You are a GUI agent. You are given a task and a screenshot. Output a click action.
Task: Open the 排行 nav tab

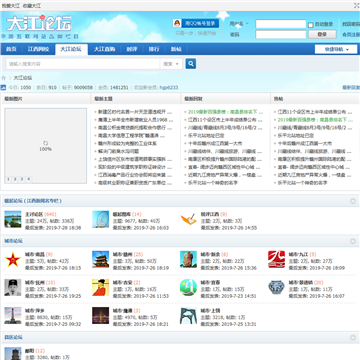click(154, 49)
